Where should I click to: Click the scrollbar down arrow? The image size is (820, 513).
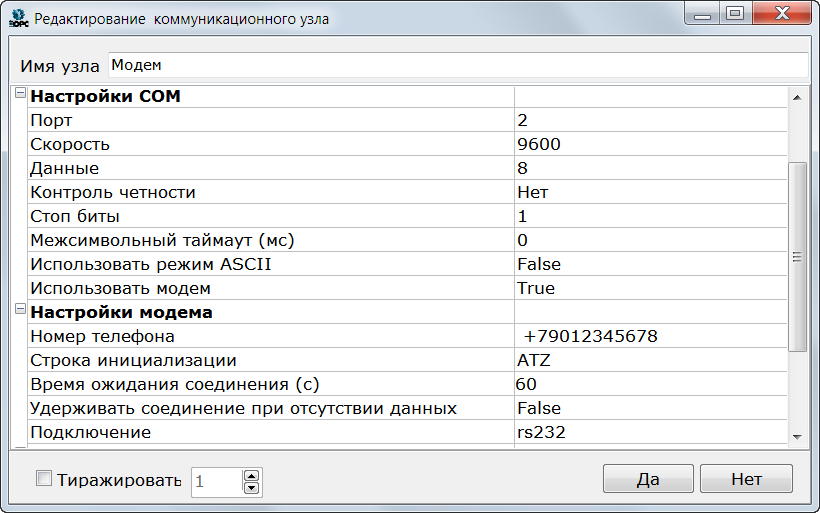point(797,437)
